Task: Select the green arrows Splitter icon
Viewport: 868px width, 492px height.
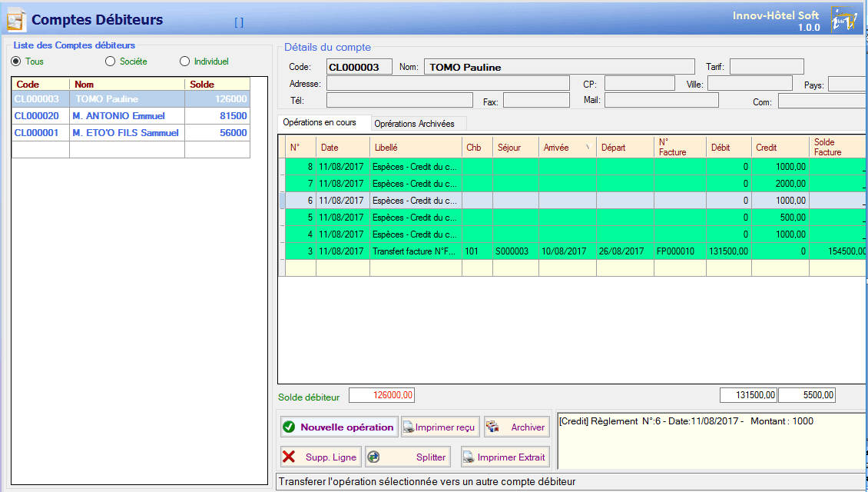Action: pyautogui.click(x=376, y=456)
